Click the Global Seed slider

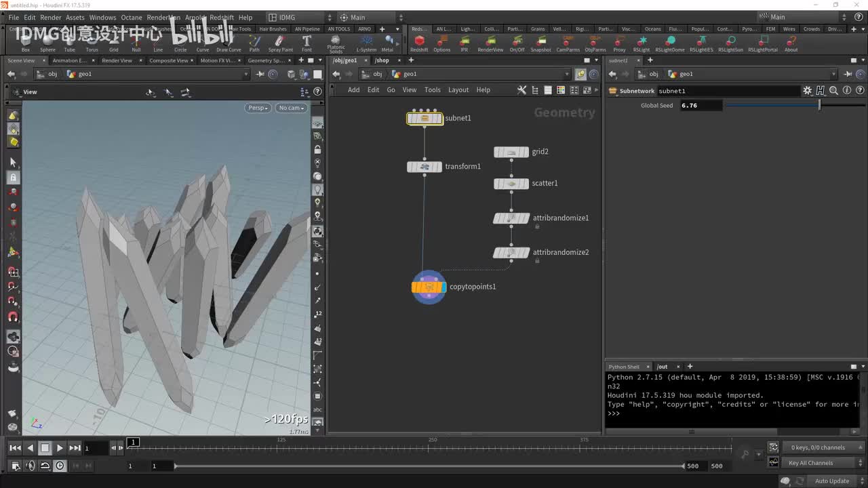point(795,105)
